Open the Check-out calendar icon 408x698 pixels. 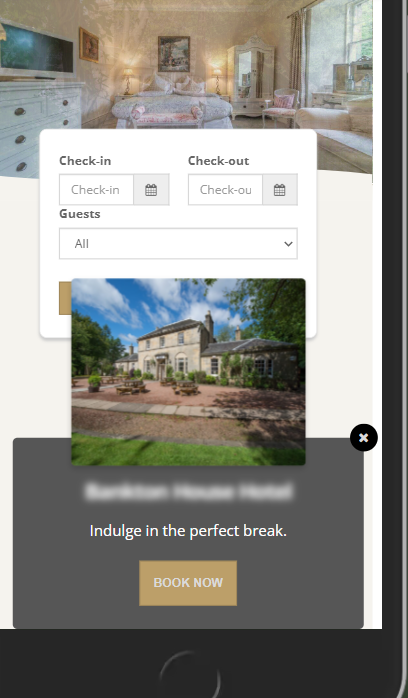pos(279,190)
